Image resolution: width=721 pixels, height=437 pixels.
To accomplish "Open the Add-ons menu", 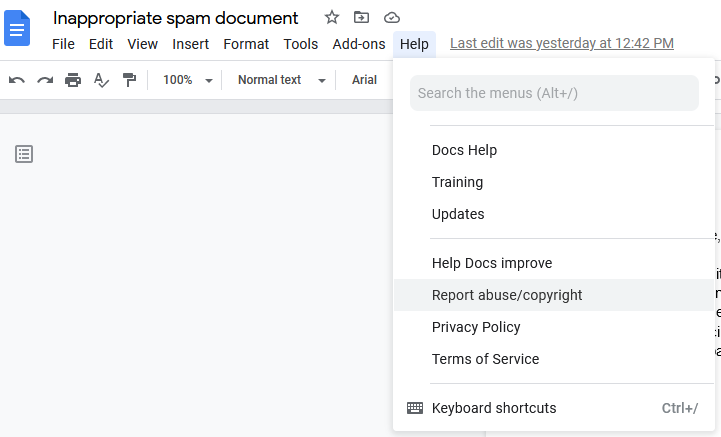I will click(x=359, y=44).
